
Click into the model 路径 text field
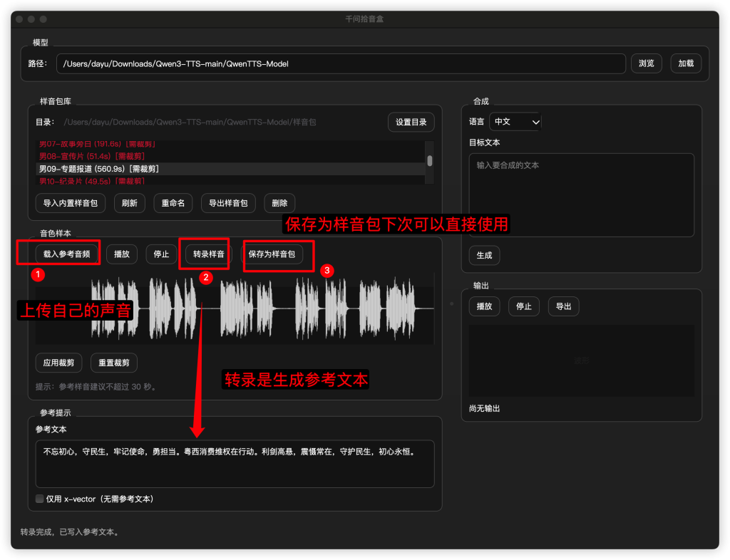pos(341,63)
